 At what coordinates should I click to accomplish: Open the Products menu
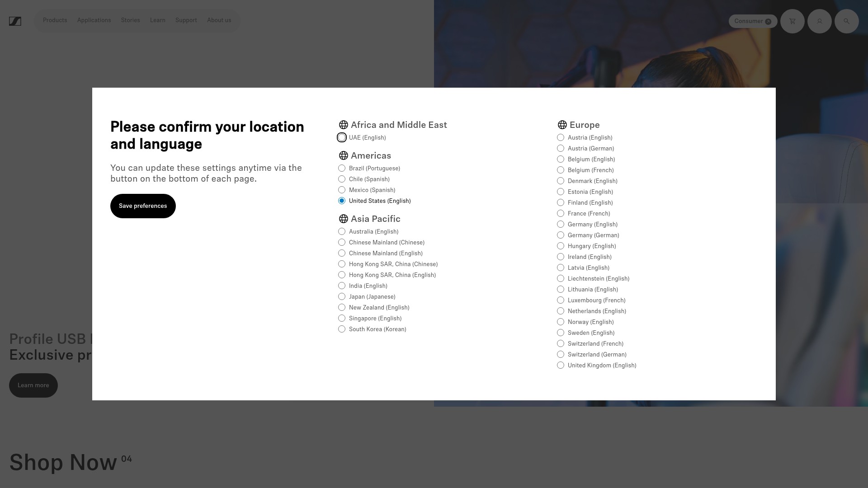[55, 20]
